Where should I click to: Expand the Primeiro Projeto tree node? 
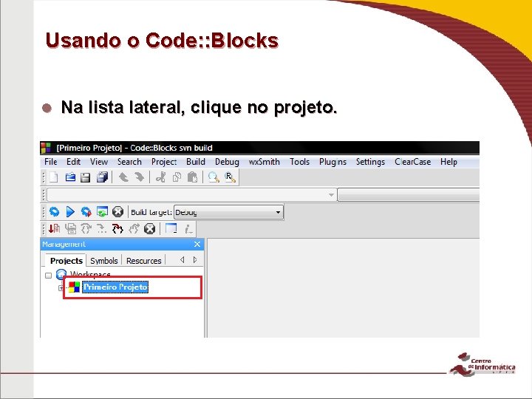61,288
